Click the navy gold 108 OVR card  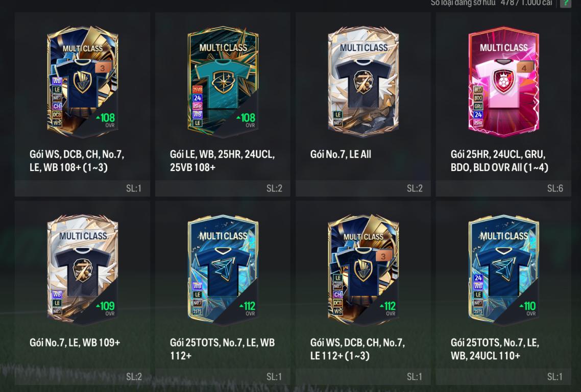[82, 82]
